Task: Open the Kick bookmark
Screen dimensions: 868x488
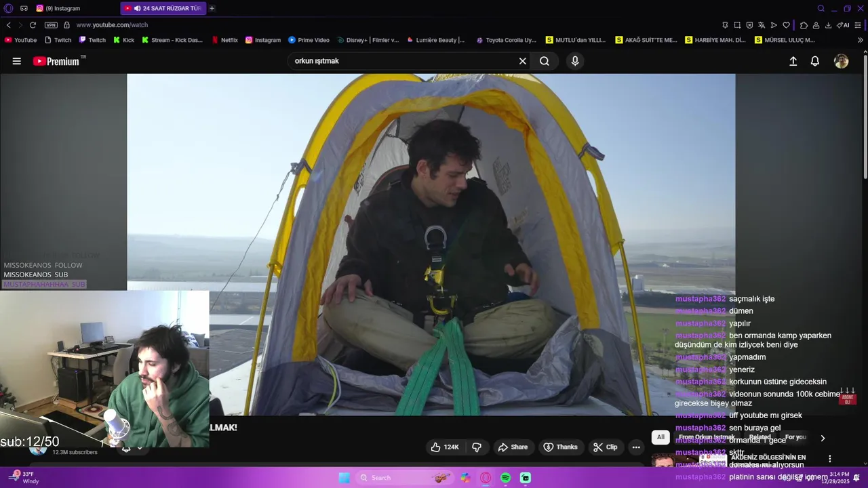Action: 124,40
